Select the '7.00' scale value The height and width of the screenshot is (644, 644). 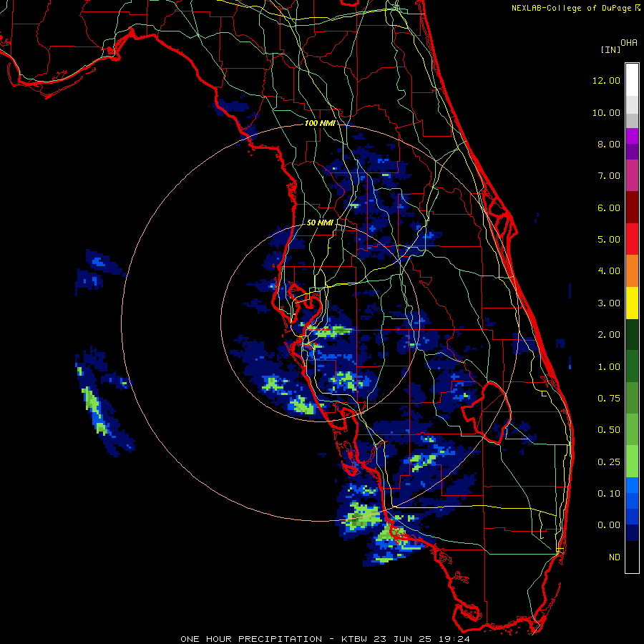point(609,176)
